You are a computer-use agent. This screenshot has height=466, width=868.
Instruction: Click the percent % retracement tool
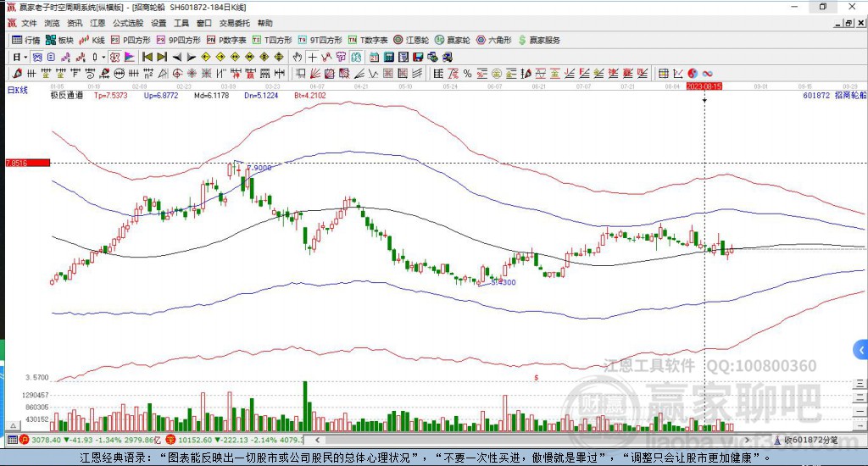pyautogui.click(x=468, y=73)
